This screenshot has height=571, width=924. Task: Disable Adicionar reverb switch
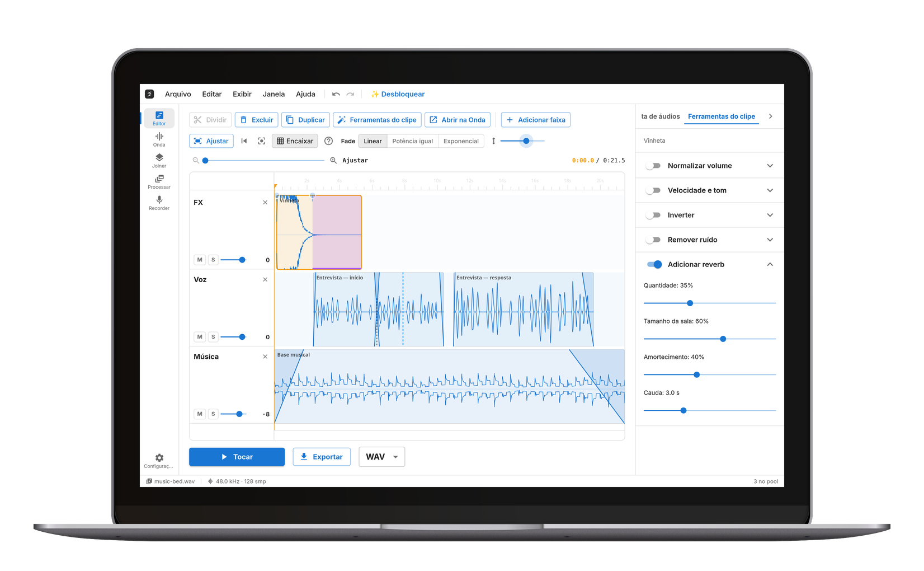pos(654,264)
